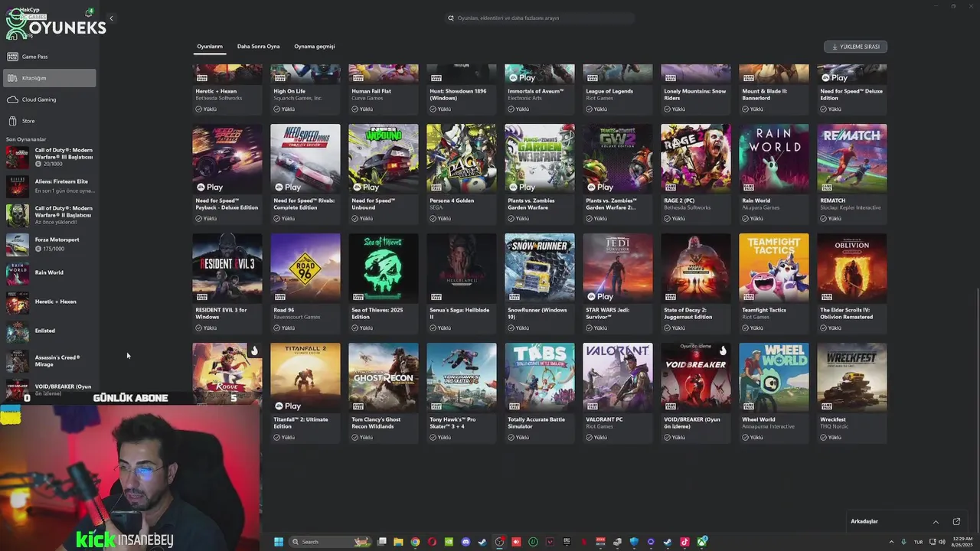This screenshot has height=551, width=980.
Task: Open the notifications bell icon
Action: point(90,12)
